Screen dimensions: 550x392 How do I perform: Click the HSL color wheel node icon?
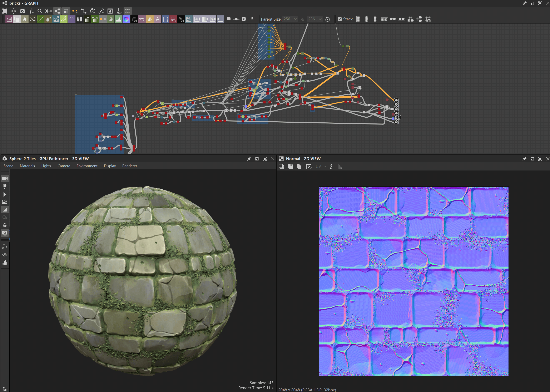pyautogui.click(x=126, y=19)
